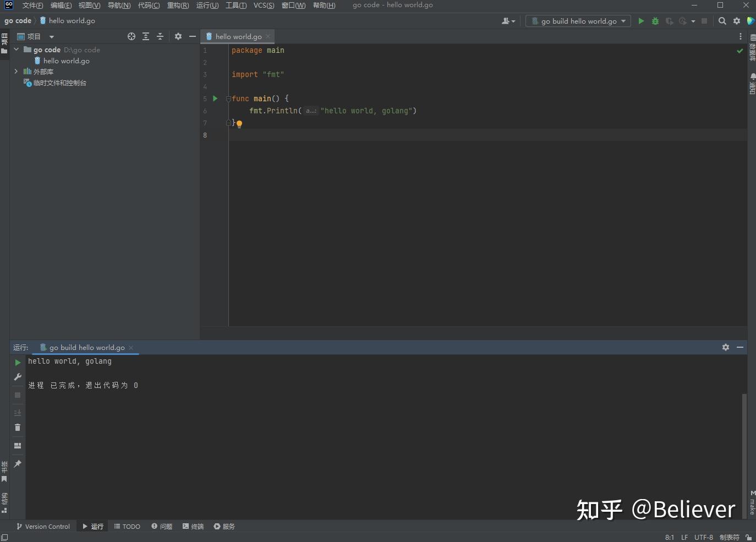
Task: Click wrench icon in run panel sidebar
Action: [x=18, y=377]
